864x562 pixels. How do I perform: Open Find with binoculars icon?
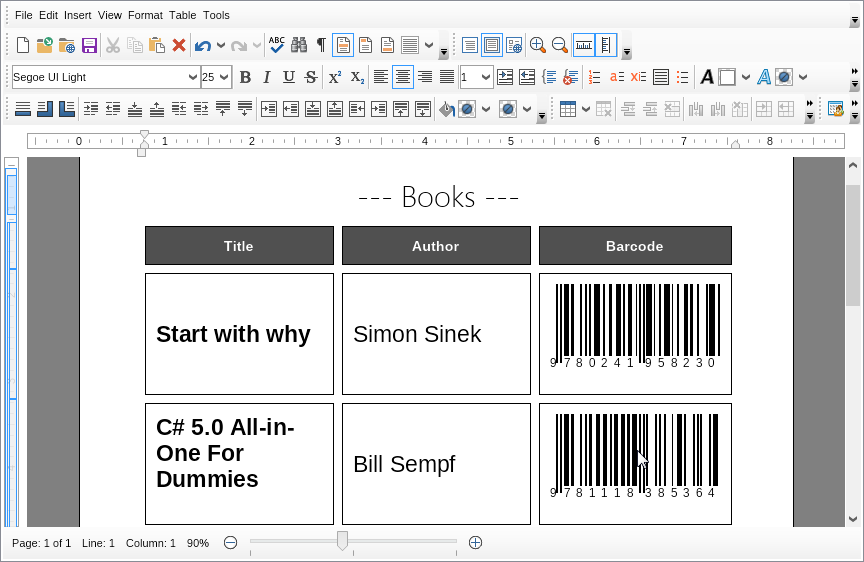[299, 45]
